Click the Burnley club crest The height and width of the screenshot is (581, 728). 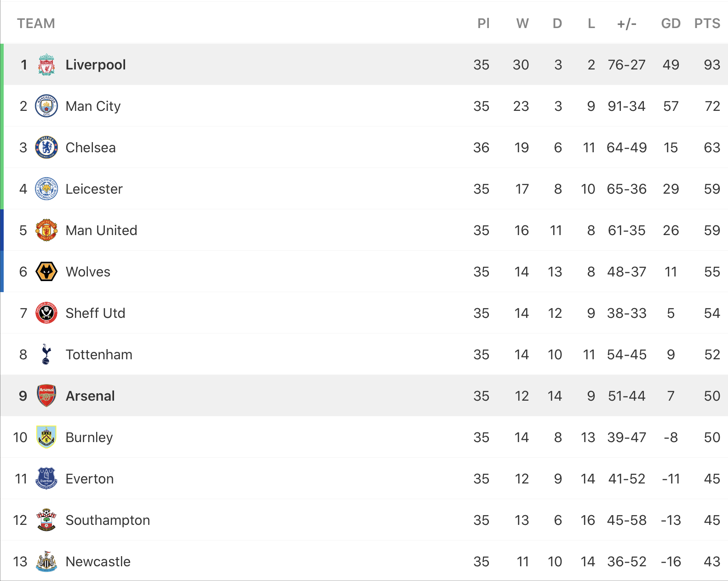pos(46,437)
